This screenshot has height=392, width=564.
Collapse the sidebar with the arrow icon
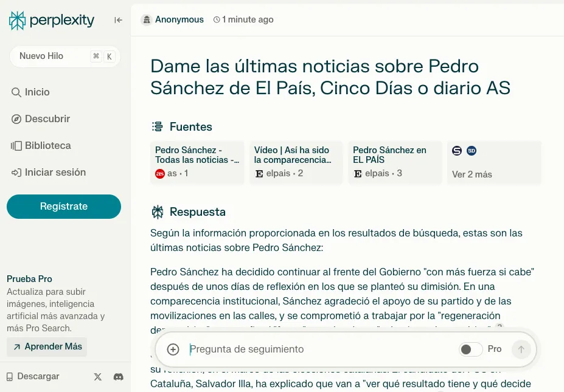point(119,20)
